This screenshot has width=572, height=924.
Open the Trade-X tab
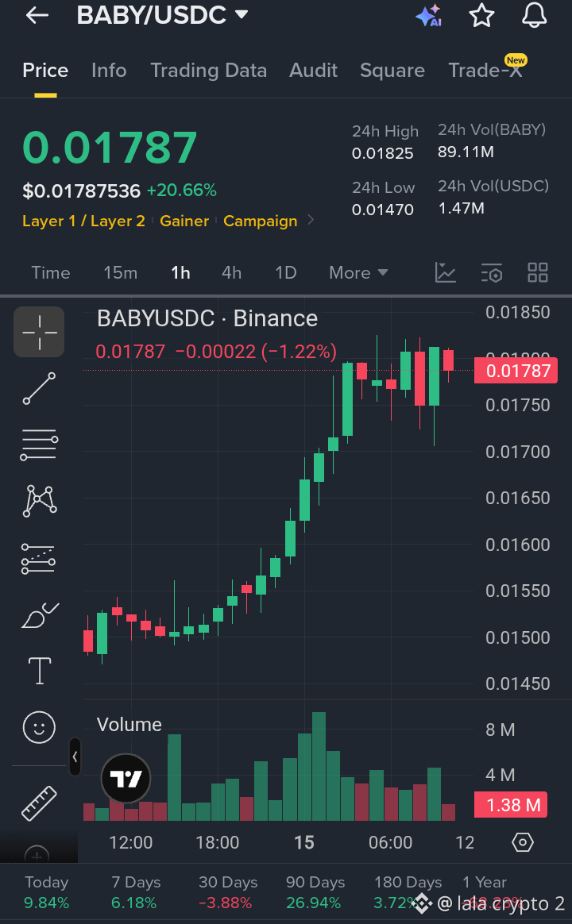[x=485, y=70]
